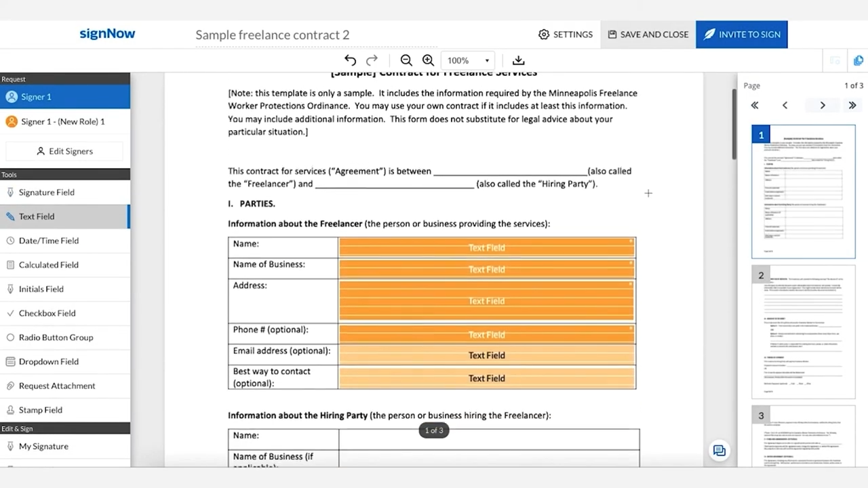Screen dimensions: 868x488
Task: Choose the Request Attachment tool
Action: click(x=65, y=386)
